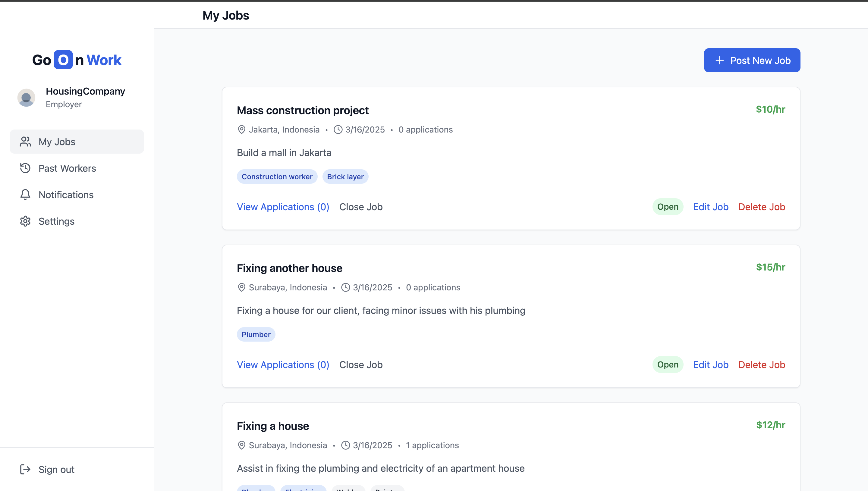The image size is (868, 491).
Task: Click the My Jobs people icon
Action: 25,142
